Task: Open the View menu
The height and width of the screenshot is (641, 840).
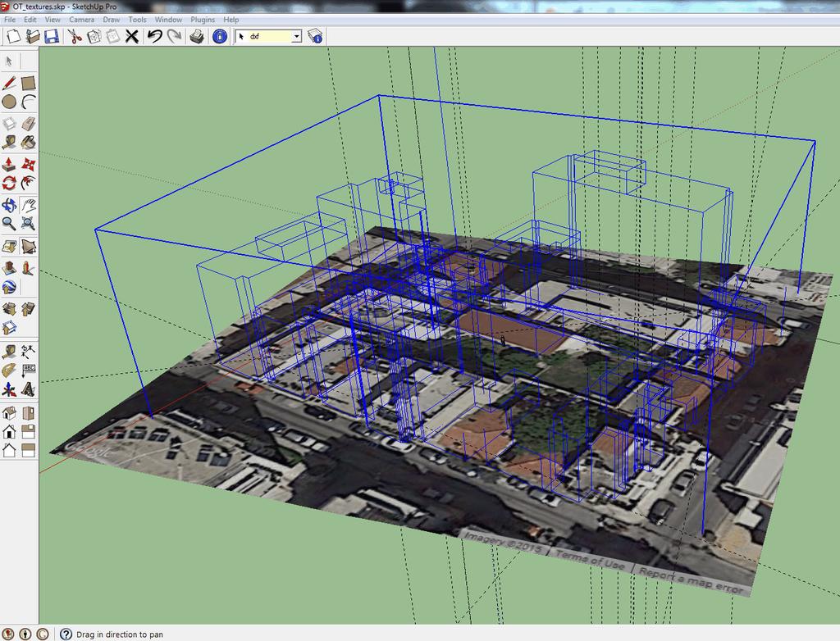Action: pos(52,20)
